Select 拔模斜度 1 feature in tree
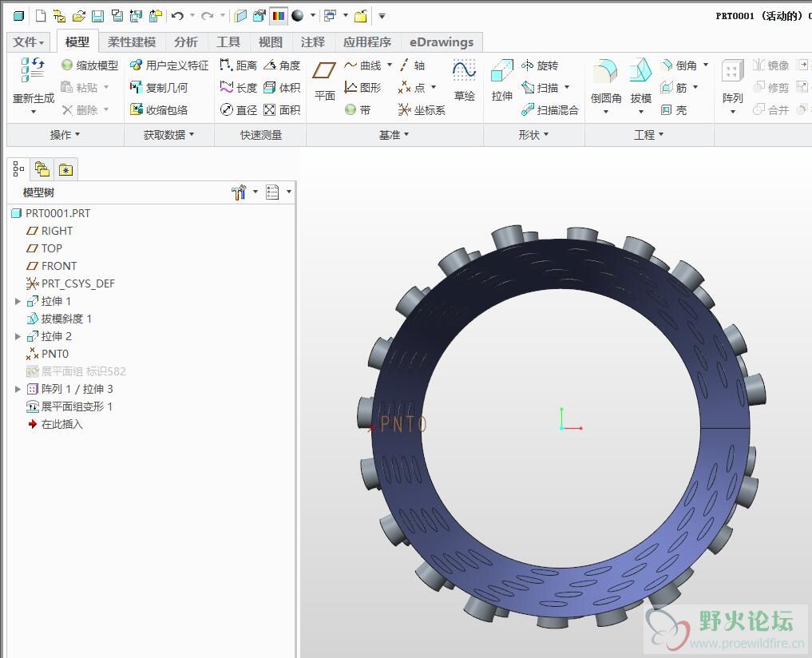 click(x=59, y=319)
